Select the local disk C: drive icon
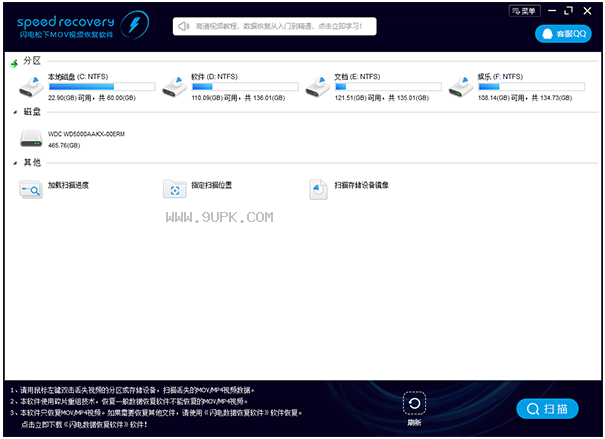The image size is (605, 439). 32,87
